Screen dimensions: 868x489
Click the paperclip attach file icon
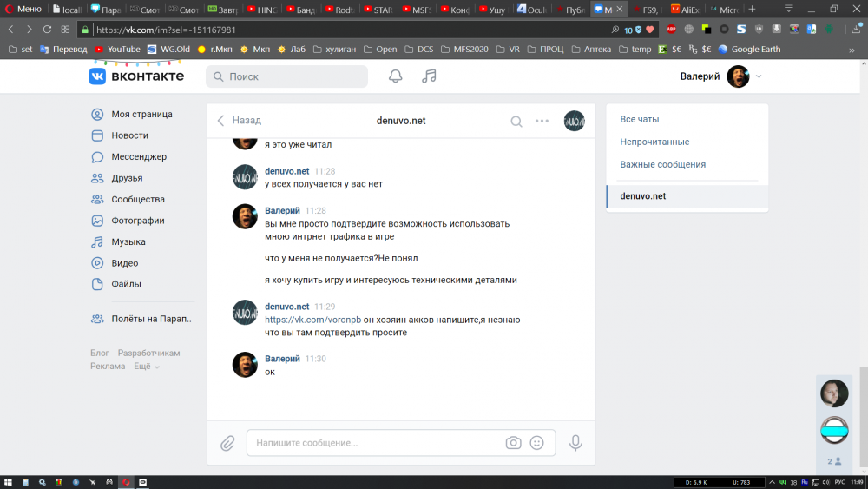227,443
